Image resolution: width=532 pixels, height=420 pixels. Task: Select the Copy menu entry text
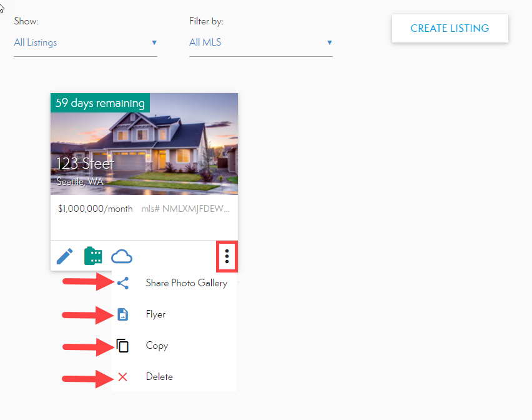click(157, 346)
